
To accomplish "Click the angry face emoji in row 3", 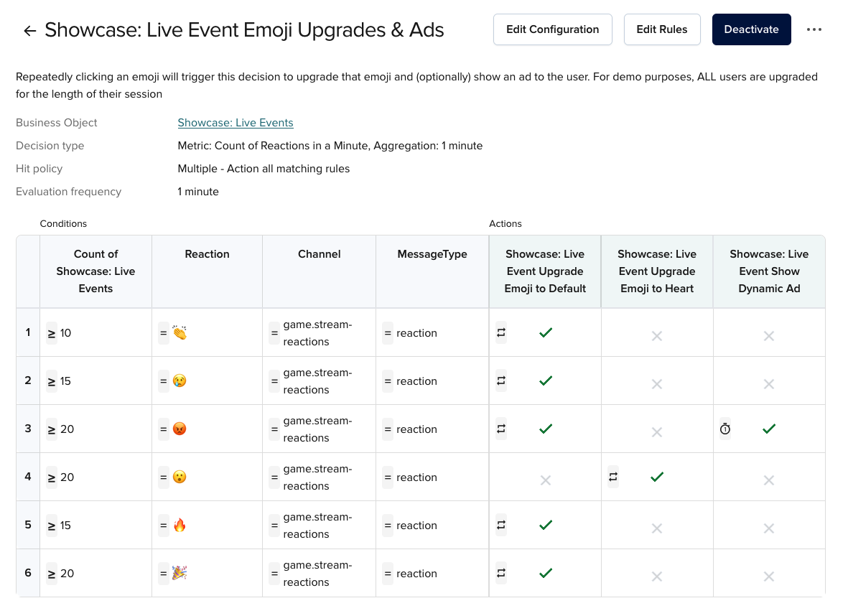I will (180, 429).
